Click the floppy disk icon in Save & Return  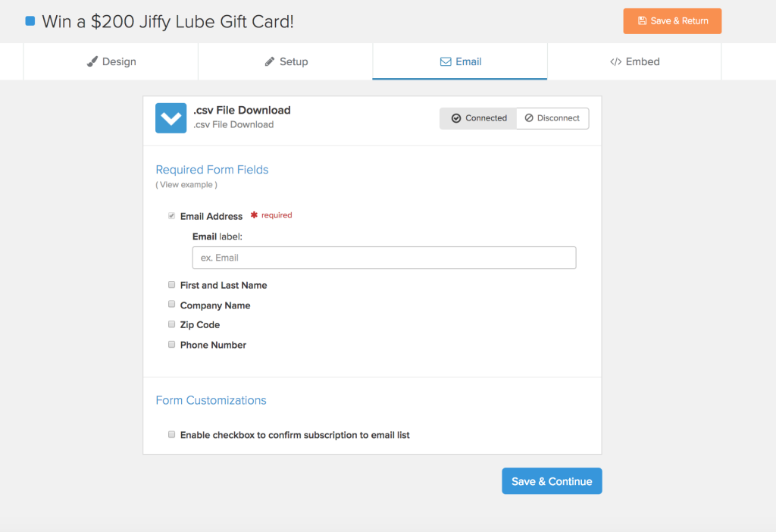coord(642,20)
